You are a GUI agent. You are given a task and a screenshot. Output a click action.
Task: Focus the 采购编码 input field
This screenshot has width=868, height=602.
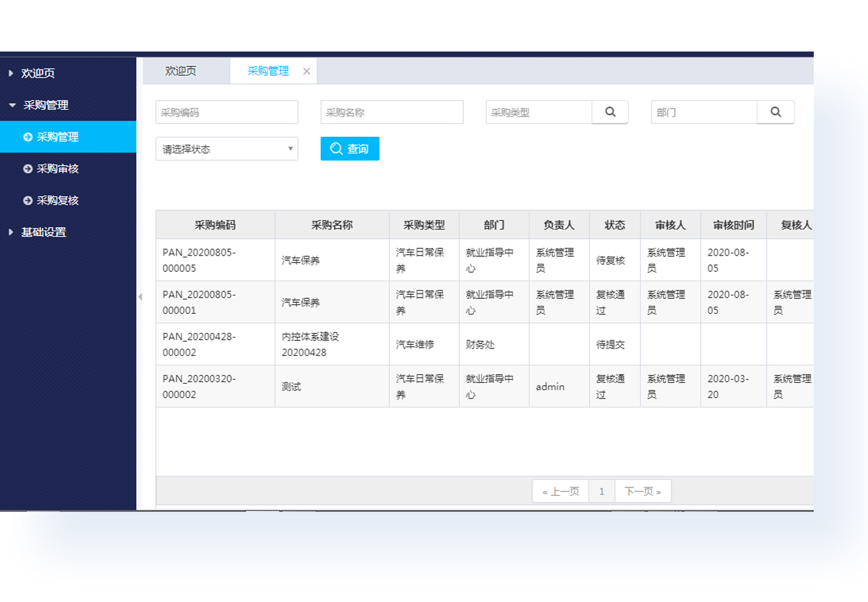click(226, 113)
